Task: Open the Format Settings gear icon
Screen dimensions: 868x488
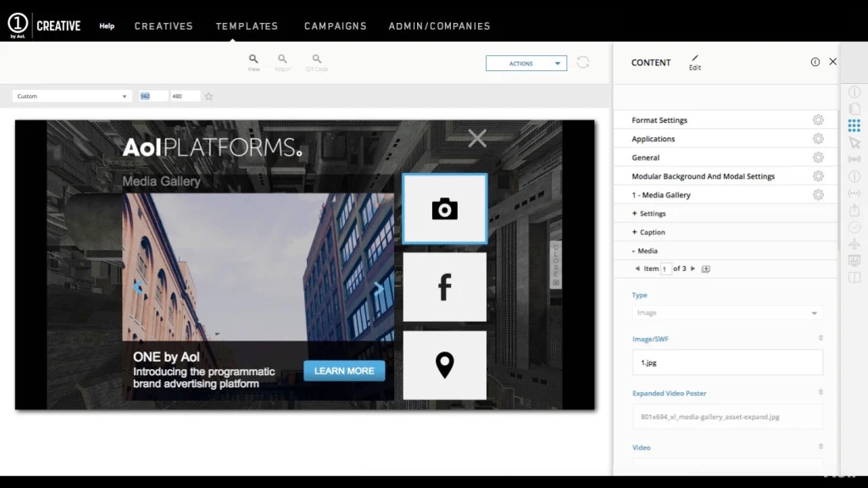Action: tap(818, 119)
